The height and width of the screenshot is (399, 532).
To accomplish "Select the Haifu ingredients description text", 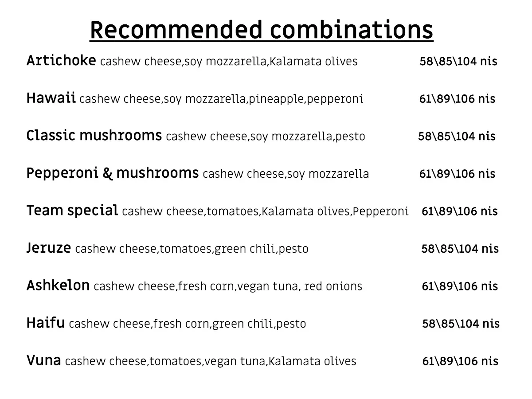I will click(187, 324).
